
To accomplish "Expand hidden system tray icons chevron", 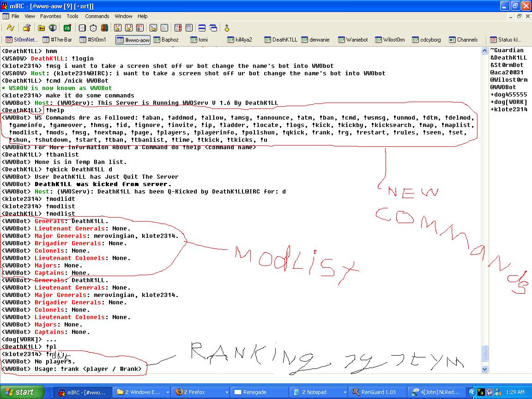I will (x=472, y=392).
